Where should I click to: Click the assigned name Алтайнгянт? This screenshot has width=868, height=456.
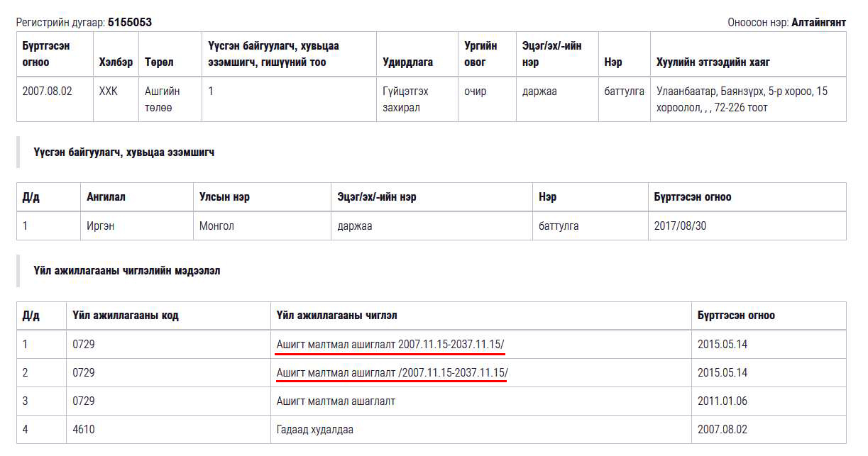point(818,23)
